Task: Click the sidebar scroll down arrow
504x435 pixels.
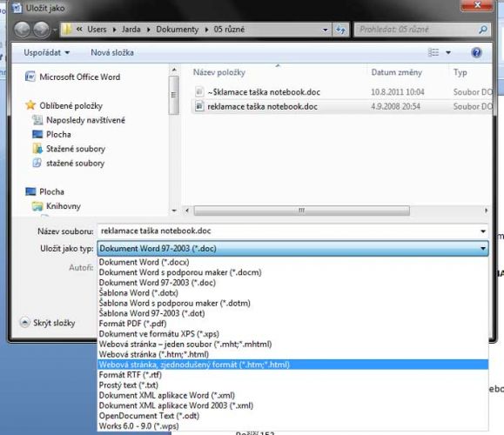Action: click(174, 211)
